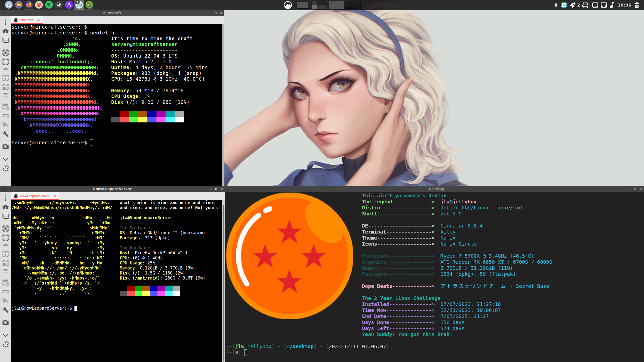Viewport: 644px width, 362px height.
Task: Open the ~/Desktop terminal window menu
Action: coord(228,189)
